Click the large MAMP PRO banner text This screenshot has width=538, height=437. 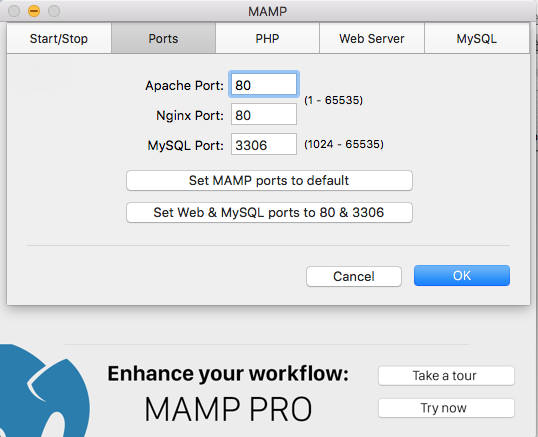[228, 409]
